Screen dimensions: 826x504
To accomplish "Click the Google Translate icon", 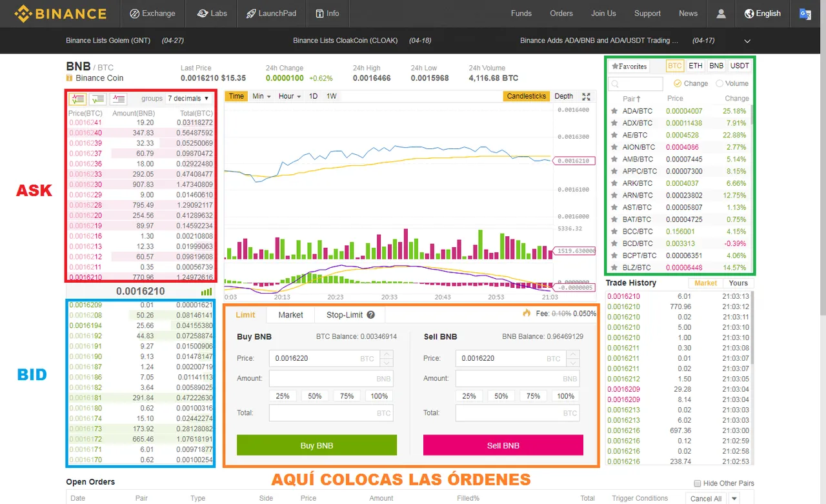I will click(805, 14).
